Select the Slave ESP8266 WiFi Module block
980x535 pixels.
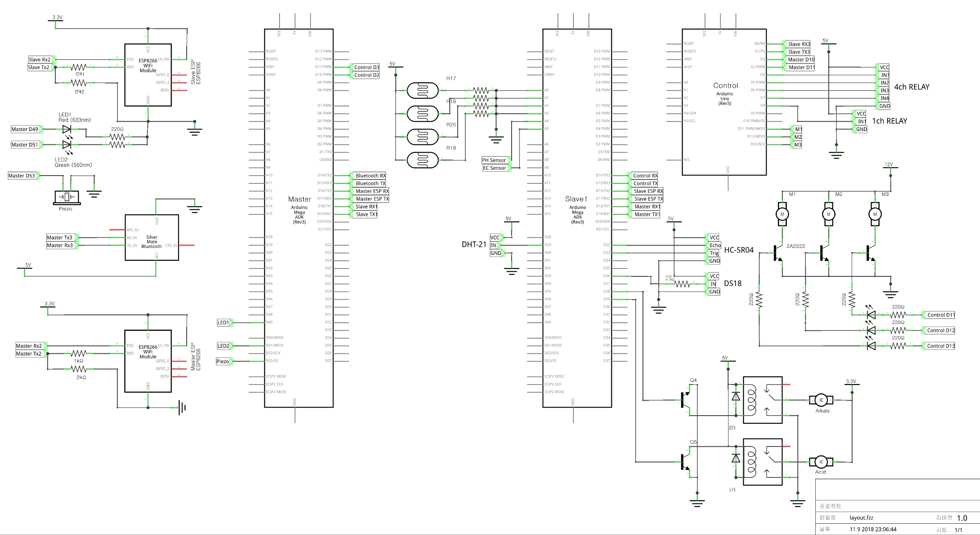click(x=148, y=75)
